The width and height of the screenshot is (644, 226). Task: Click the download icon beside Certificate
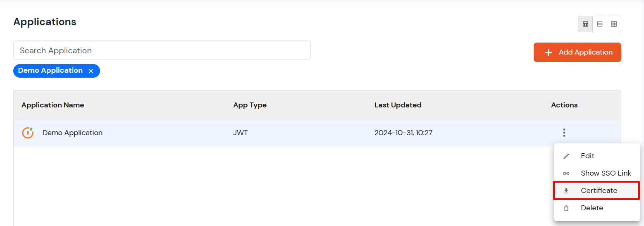(x=566, y=191)
